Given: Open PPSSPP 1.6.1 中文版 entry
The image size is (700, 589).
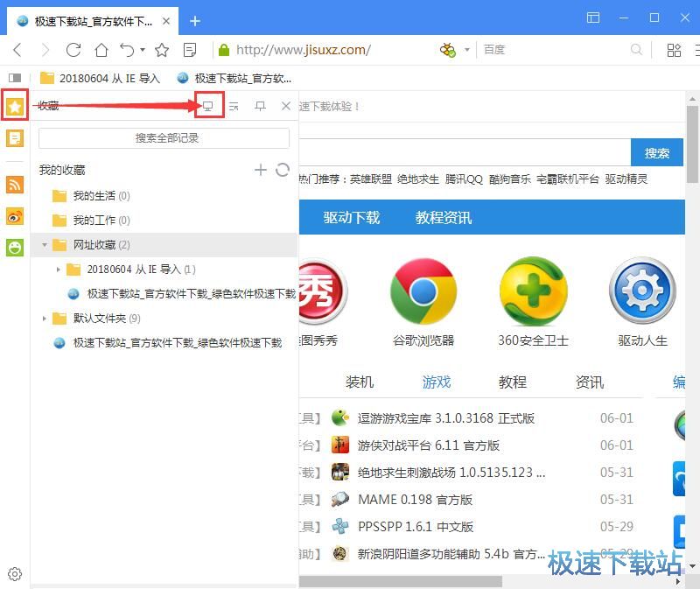Looking at the screenshot, I should [x=415, y=527].
